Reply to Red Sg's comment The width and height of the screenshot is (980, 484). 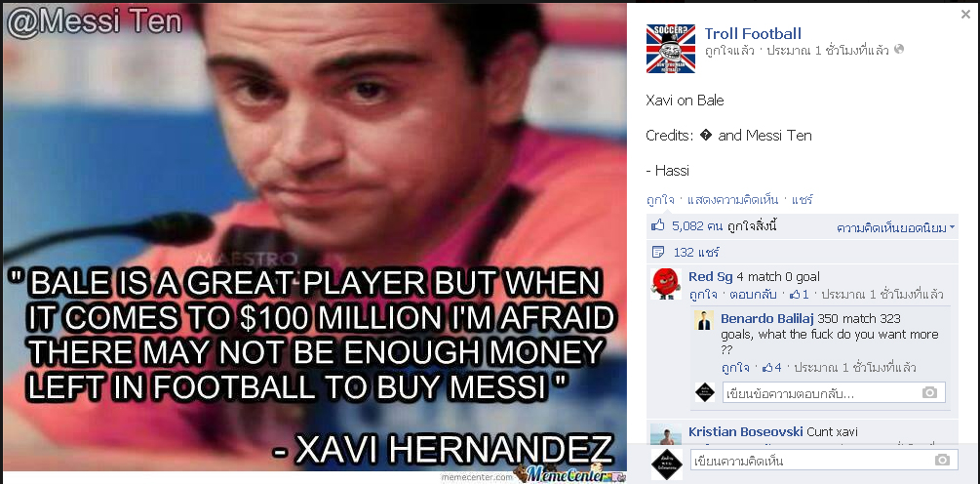pyautogui.click(x=749, y=294)
